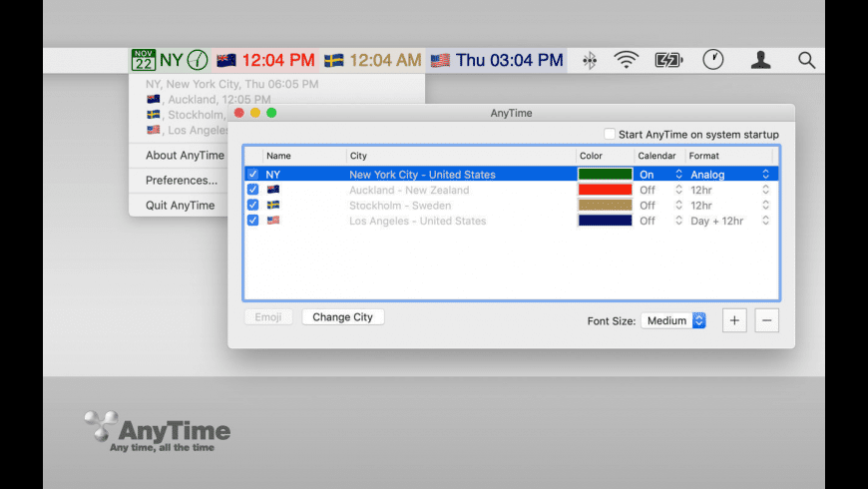Add a new clock with plus button
The height and width of the screenshot is (489, 868).
pyautogui.click(x=734, y=320)
